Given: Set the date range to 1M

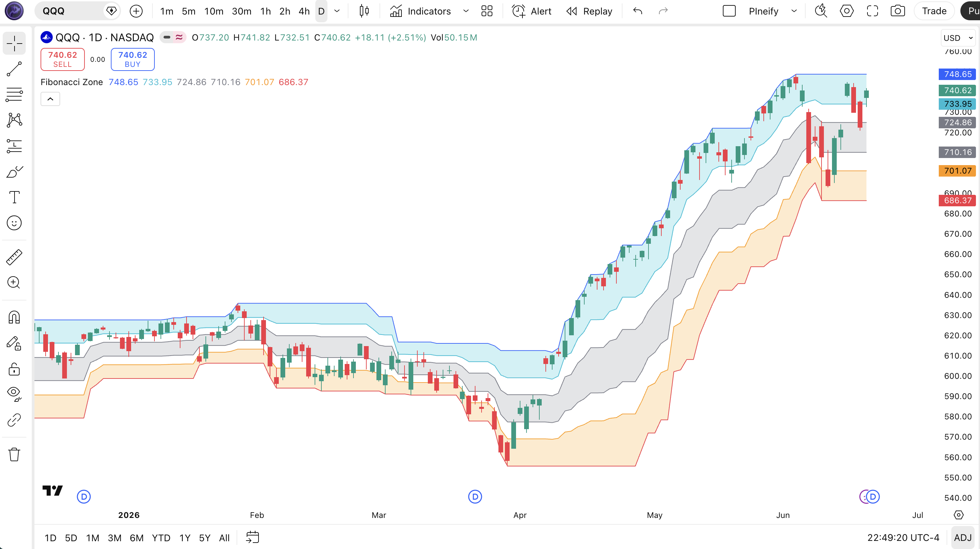Looking at the screenshot, I should pyautogui.click(x=93, y=538).
